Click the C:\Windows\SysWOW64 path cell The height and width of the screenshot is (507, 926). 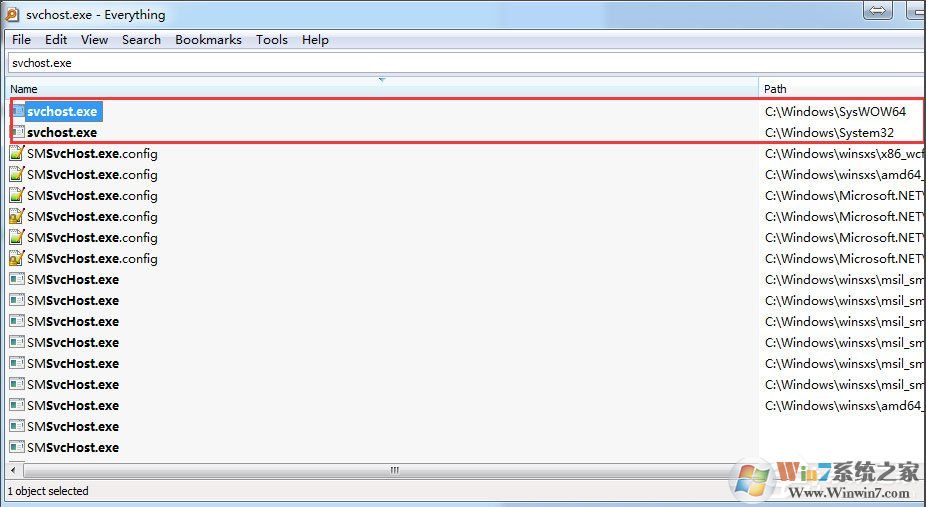[836, 112]
